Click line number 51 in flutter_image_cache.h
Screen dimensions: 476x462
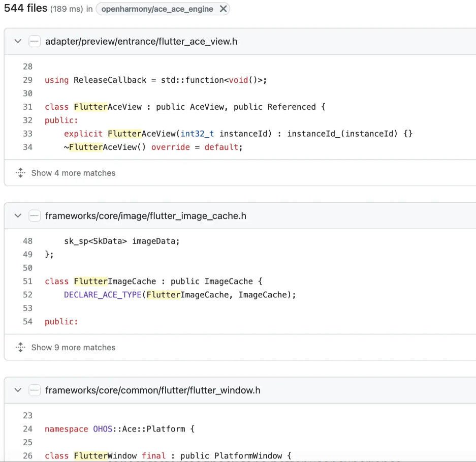tap(27, 281)
